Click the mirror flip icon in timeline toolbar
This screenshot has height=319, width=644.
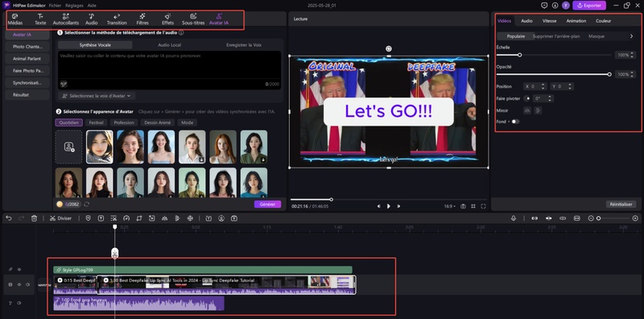tap(164, 218)
